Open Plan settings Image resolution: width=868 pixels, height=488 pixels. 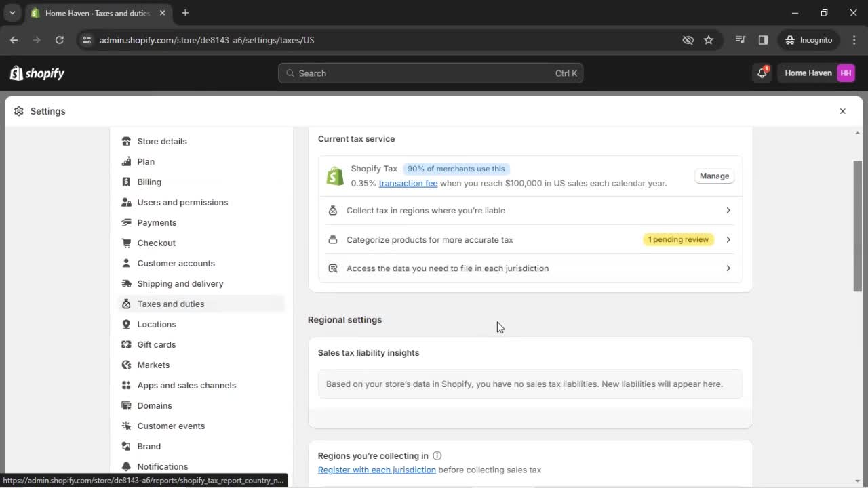click(146, 161)
